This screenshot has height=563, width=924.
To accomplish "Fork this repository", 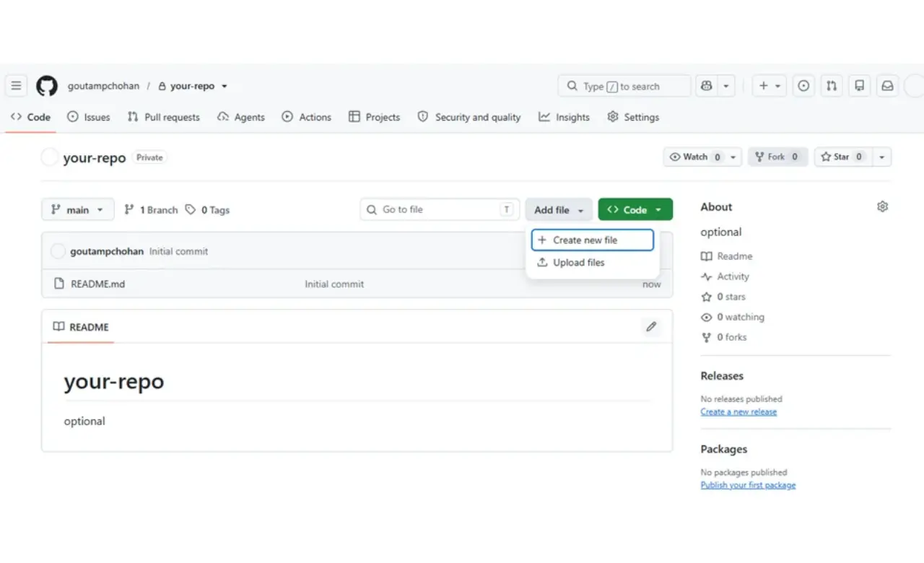I will pyautogui.click(x=777, y=157).
